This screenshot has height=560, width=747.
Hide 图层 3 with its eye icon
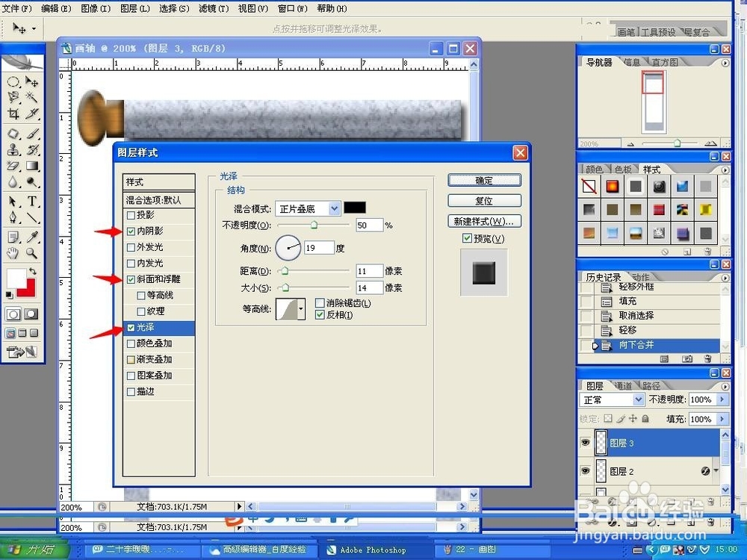(x=586, y=442)
